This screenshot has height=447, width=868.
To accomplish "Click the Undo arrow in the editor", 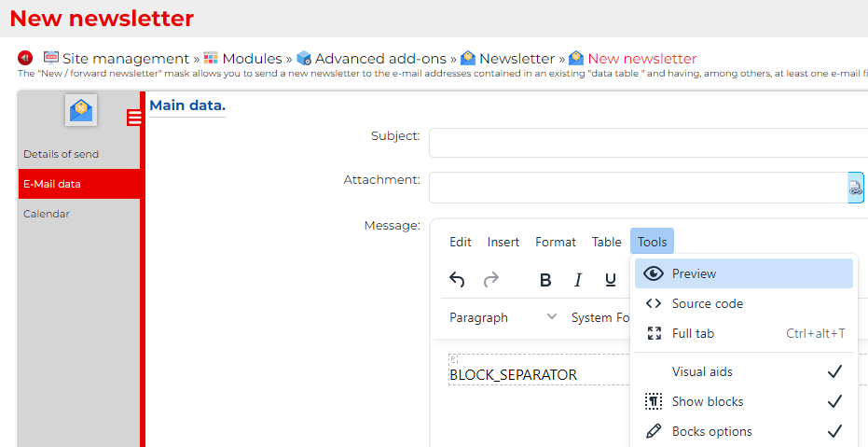I will pyautogui.click(x=457, y=279).
